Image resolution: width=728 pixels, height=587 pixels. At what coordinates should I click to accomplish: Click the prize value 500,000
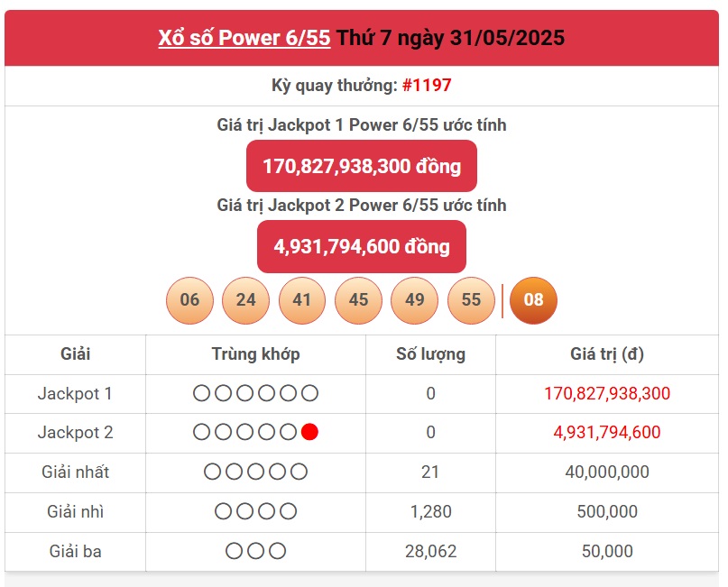[607, 511]
